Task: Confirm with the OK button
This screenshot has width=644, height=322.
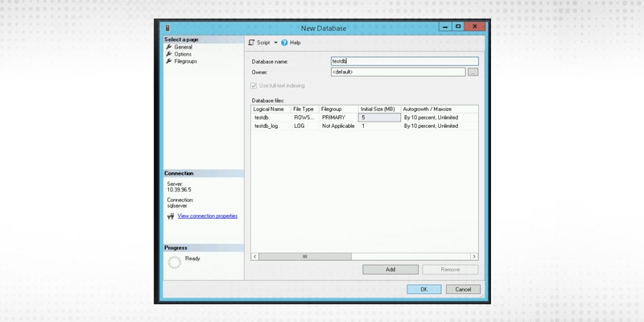Action: point(424,289)
